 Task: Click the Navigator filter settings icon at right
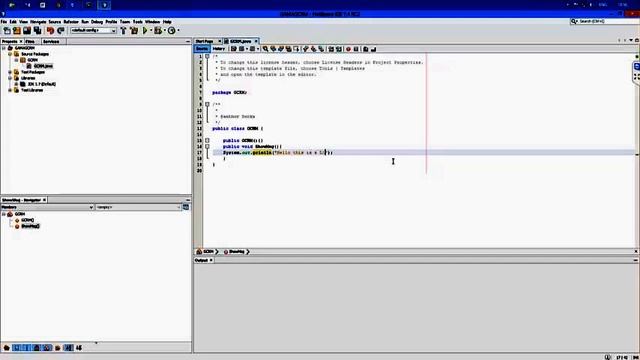point(186,207)
